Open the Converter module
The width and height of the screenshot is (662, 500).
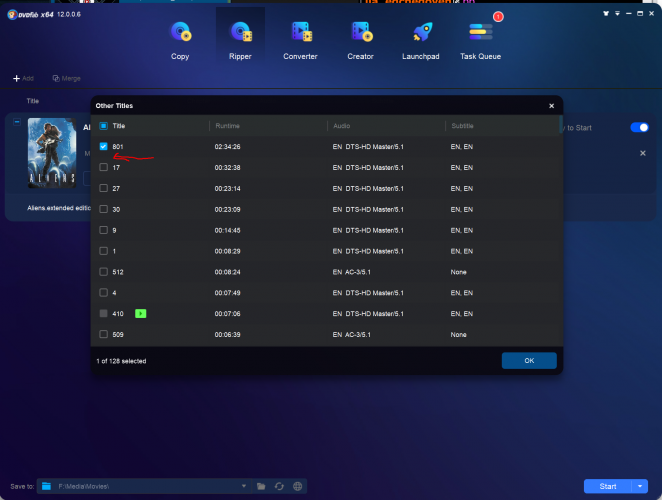(x=300, y=40)
